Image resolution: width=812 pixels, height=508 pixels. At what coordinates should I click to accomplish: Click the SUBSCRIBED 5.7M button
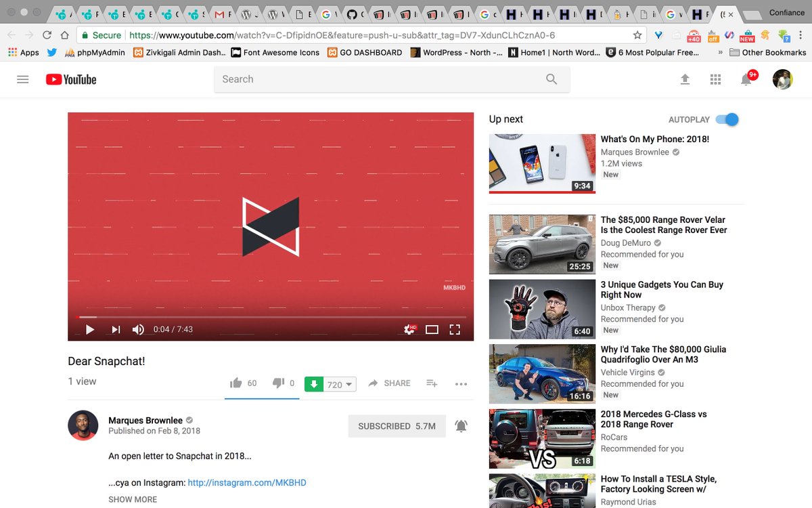point(397,426)
